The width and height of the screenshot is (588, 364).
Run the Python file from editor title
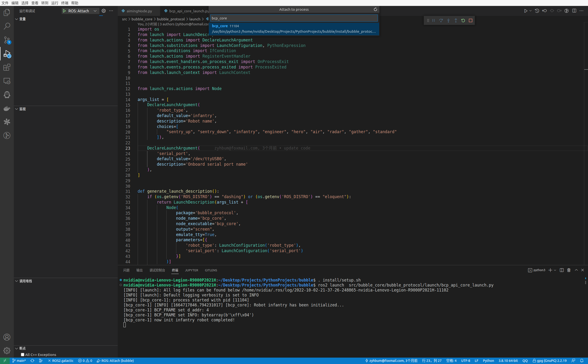pyautogui.click(x=526, y=11)
